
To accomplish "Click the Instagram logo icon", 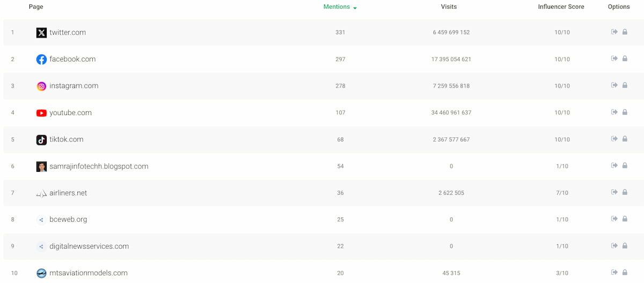I will pyautogui.click(x=41, y=86).
